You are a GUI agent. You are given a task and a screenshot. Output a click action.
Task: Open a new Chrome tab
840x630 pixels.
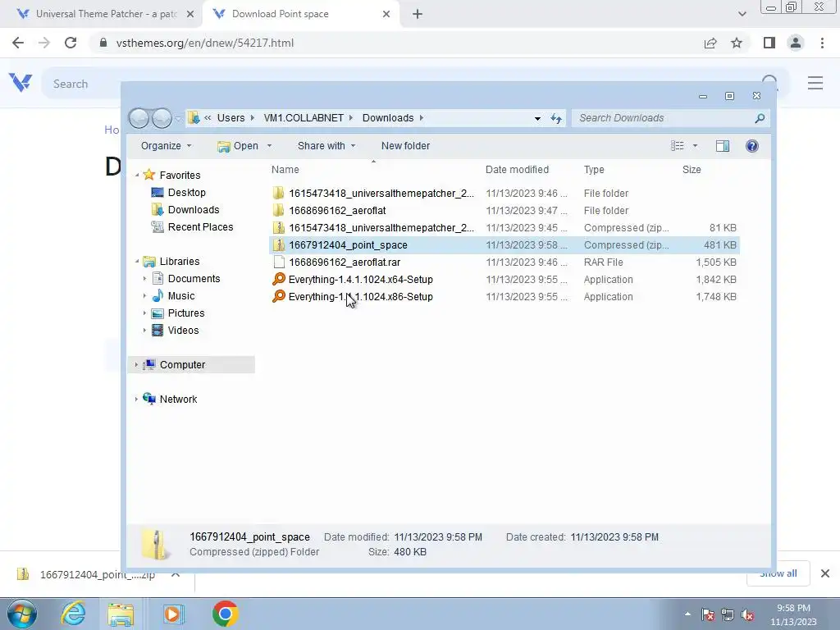pyautogui.click(x=418, y=14)
